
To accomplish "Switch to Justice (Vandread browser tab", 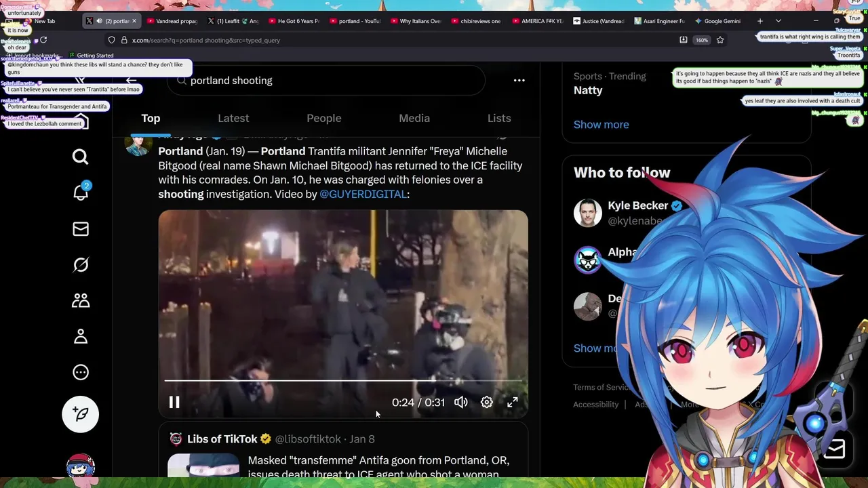I will (599, 21).
